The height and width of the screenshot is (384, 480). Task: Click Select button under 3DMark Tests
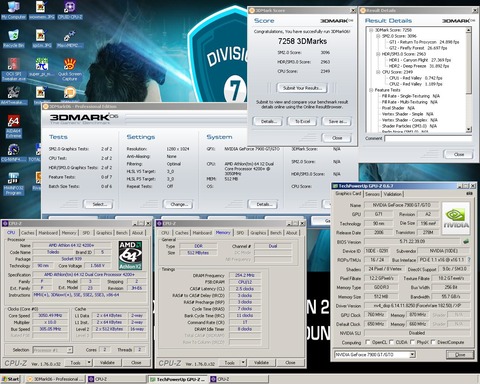(x=98, y=204)
